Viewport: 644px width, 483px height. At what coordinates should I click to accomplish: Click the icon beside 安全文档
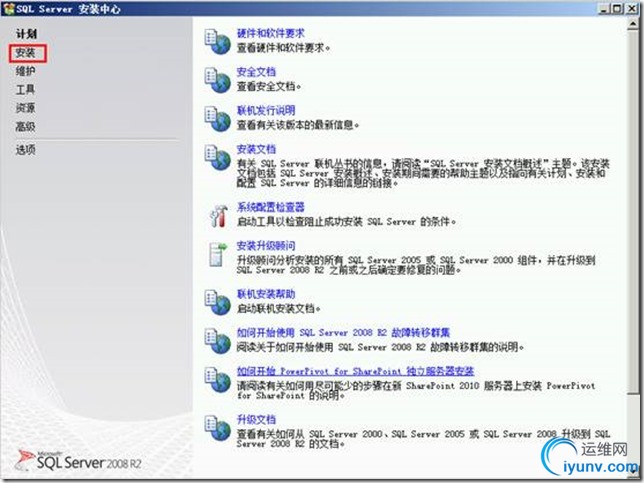pos(218,80)
